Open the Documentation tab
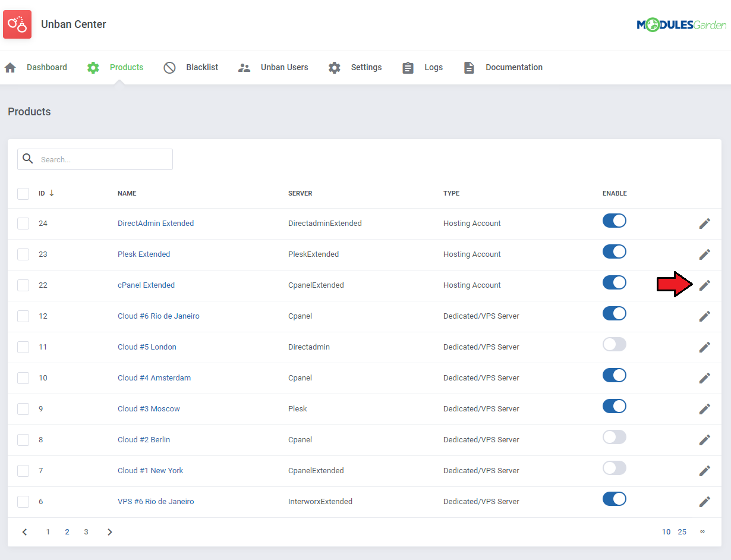731x560 pixels. pyautogui.click(x=514, y=68)
